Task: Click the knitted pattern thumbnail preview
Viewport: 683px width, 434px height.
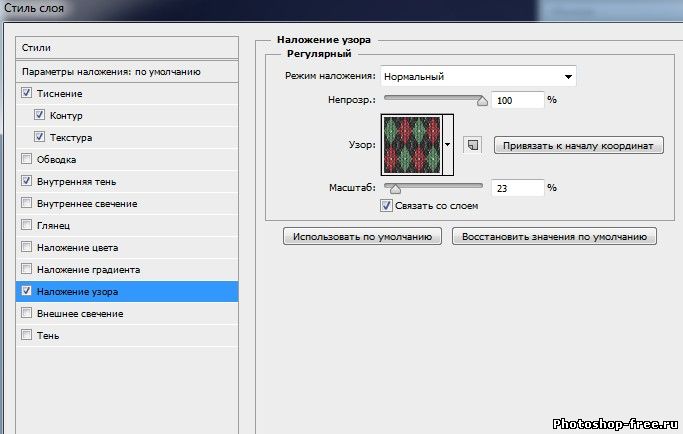Action: pos(411,144)
